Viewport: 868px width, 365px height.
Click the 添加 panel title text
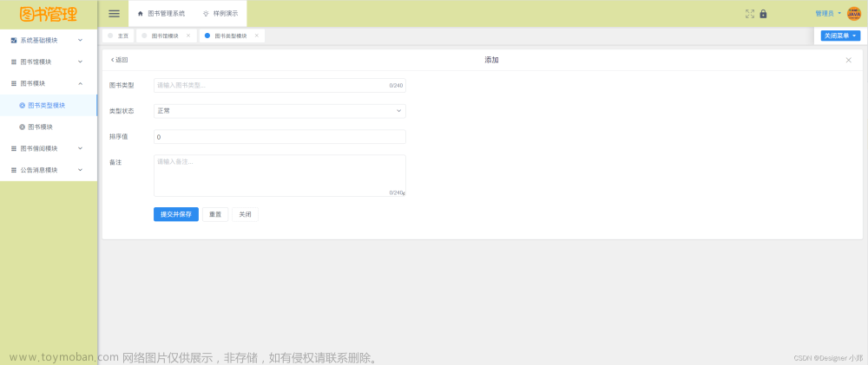click(491, 60)
